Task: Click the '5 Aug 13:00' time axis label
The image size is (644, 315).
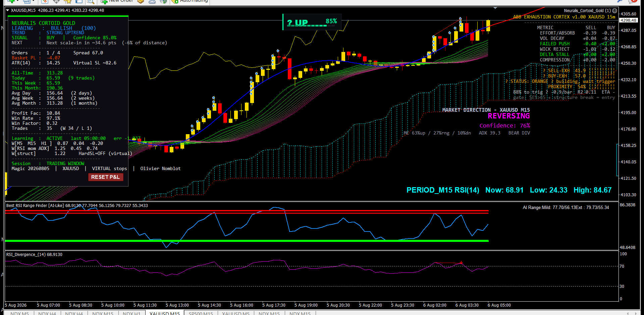Action: click(177, 305)
